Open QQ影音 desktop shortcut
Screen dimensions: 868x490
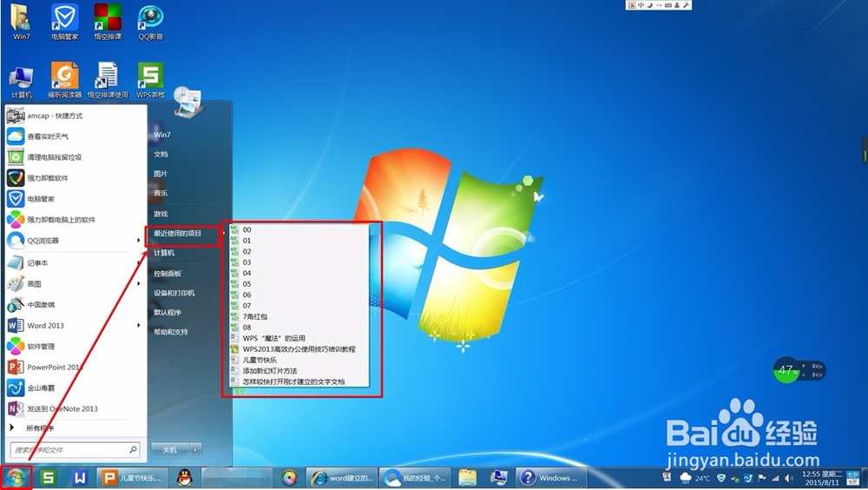(150, 23)
